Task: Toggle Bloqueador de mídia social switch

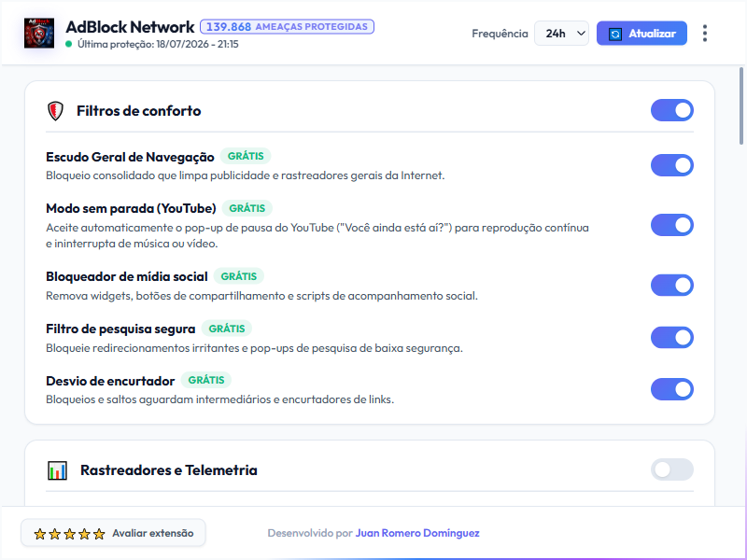Action: [x=671, y=286]
